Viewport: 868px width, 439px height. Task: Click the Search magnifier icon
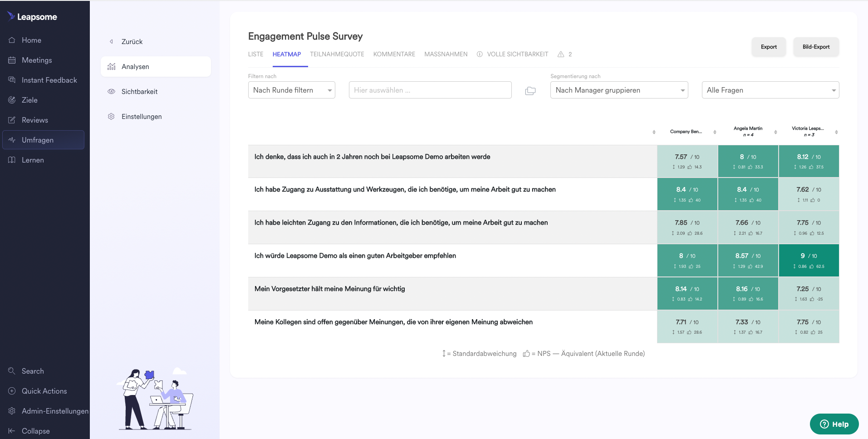pyautogui.click(x=12, y=371)
